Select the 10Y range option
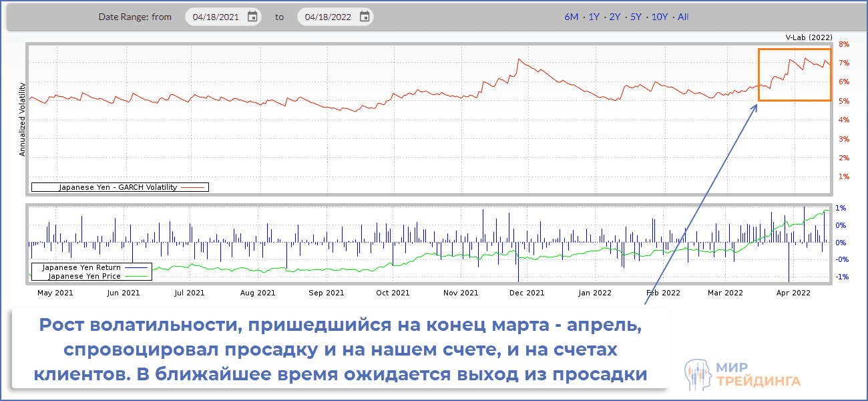This screenshot has width=868, height=401. tap(659, 17)
